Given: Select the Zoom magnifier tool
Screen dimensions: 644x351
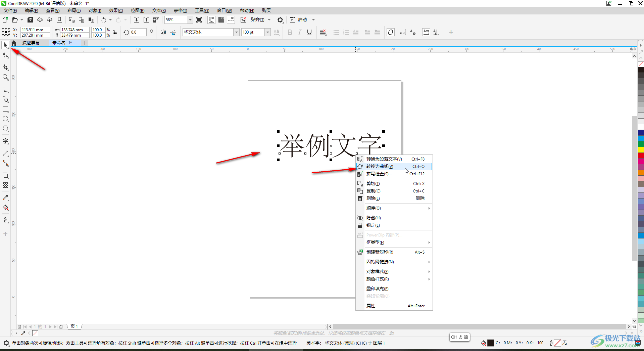Looking at the screenshot, I should tap(5, 77).
